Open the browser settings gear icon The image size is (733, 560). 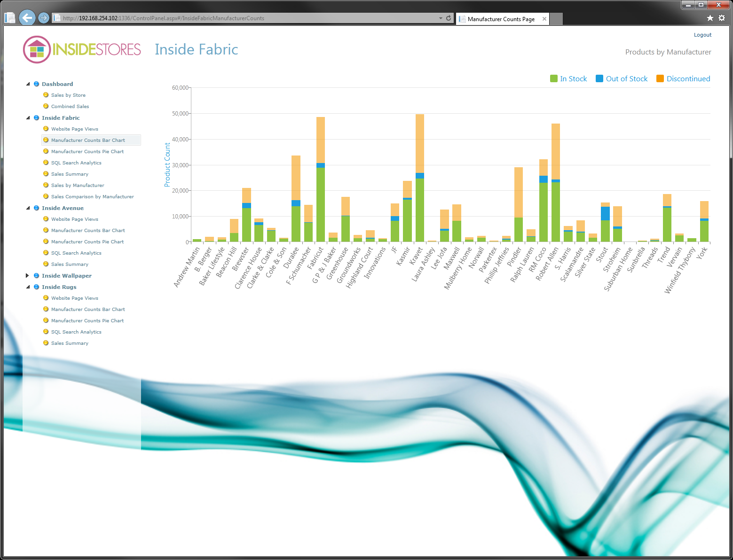point(722,18)
